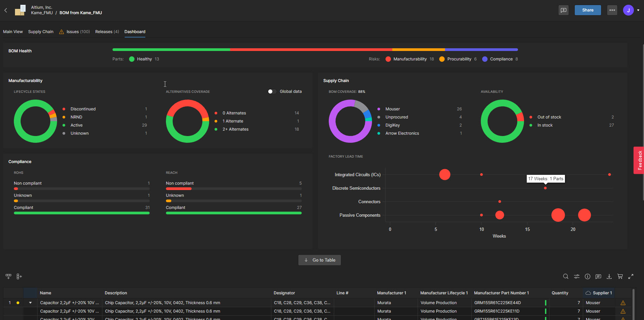Expand the first Capacitor row dropdown arrow

(30, 302)
